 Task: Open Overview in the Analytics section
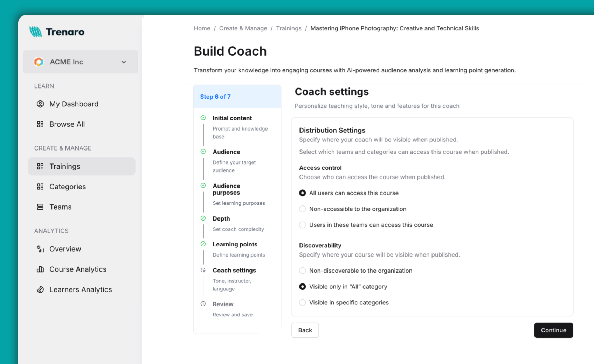coord(40,249)
